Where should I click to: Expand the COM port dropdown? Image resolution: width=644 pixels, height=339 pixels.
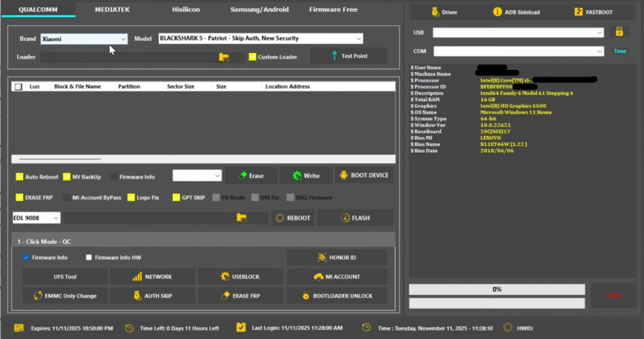point(518,52)
